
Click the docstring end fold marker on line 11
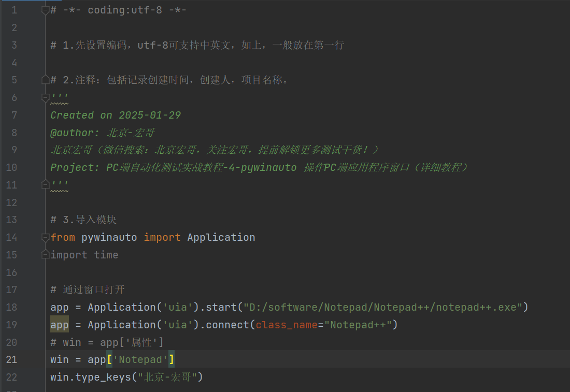[45, 184]
